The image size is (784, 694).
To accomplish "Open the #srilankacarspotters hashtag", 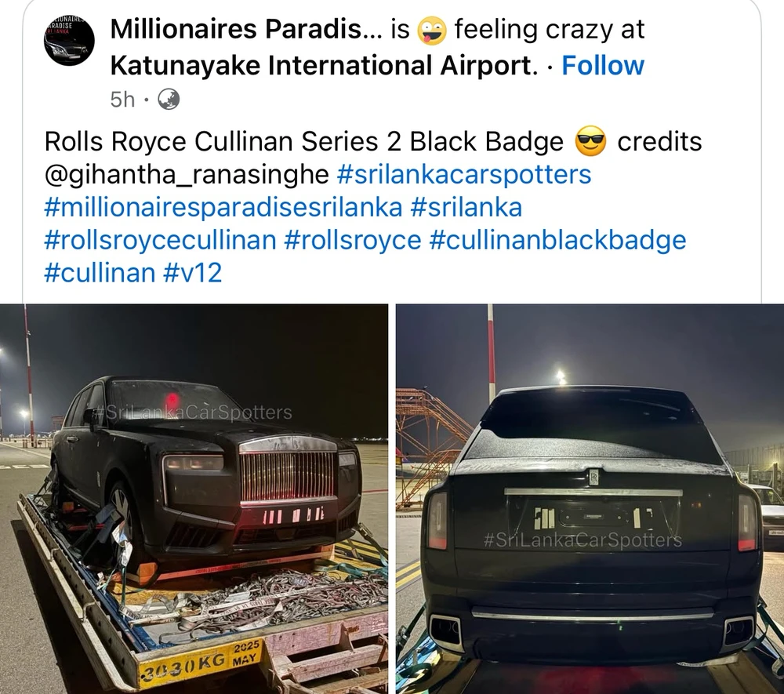I will 464,175.
